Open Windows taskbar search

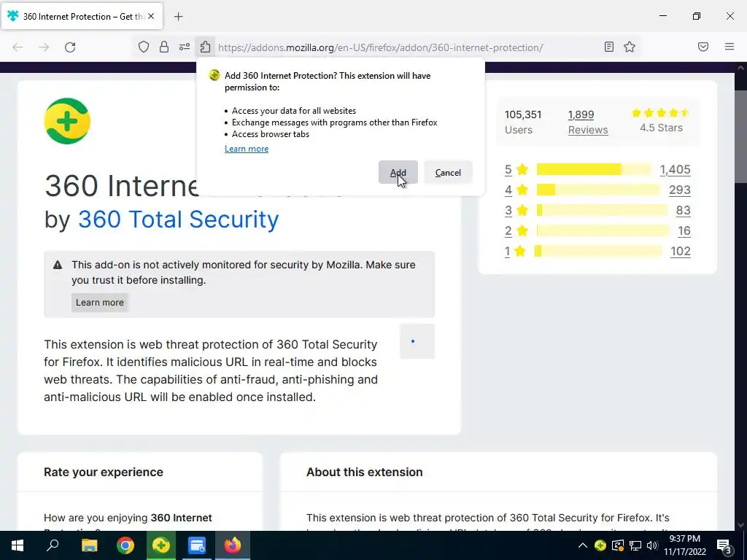click(53, 545)
